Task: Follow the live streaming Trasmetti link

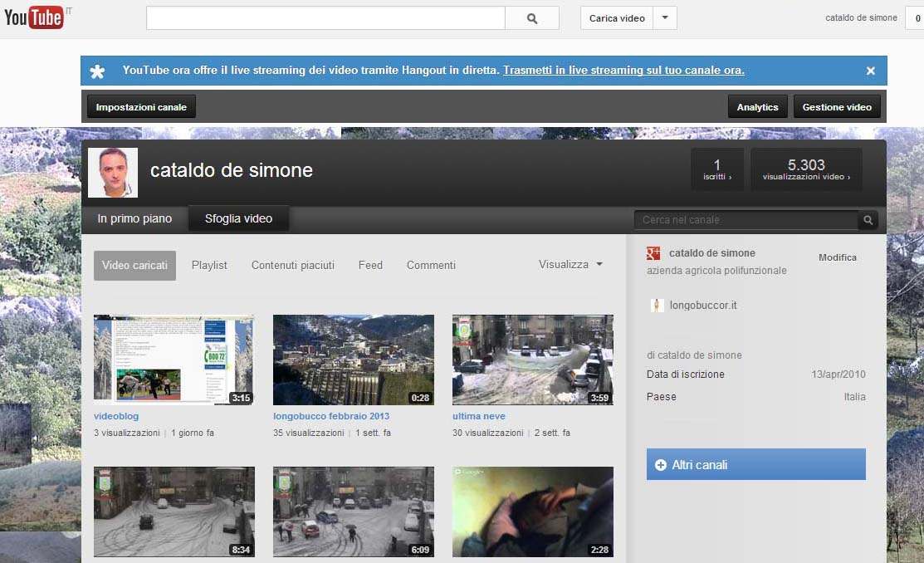Action: point(623,71)
